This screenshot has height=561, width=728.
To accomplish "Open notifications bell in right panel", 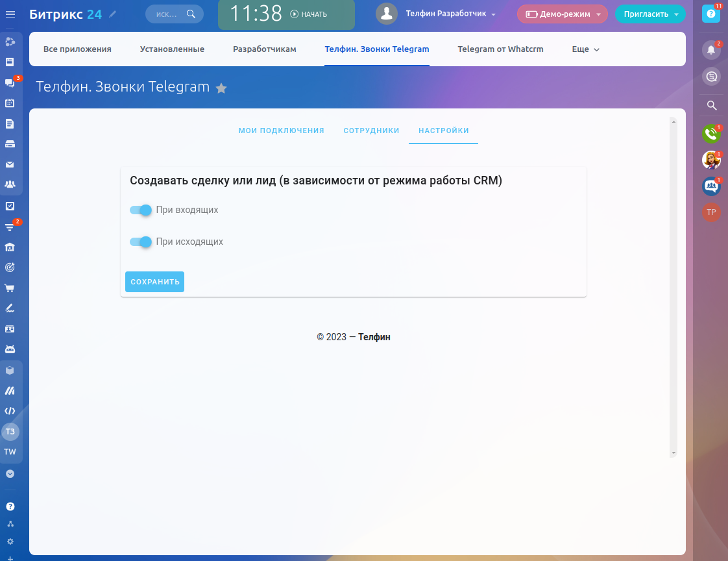I will [711, 50].
